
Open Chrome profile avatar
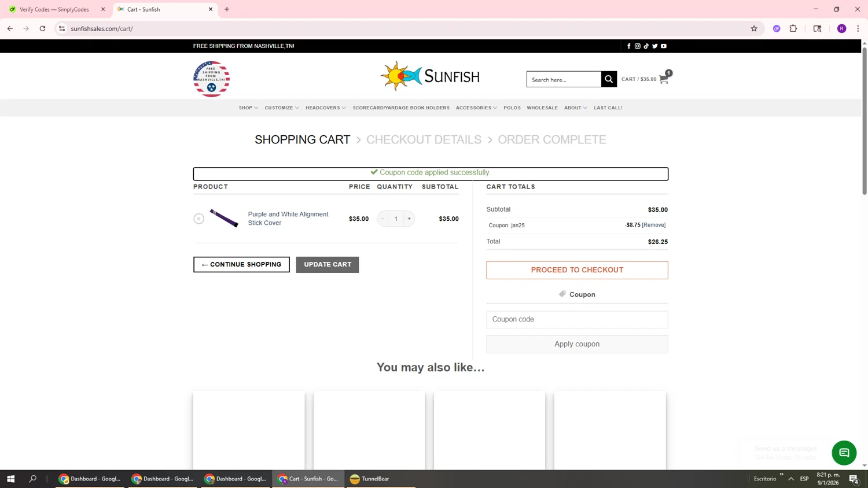point(842,28)
